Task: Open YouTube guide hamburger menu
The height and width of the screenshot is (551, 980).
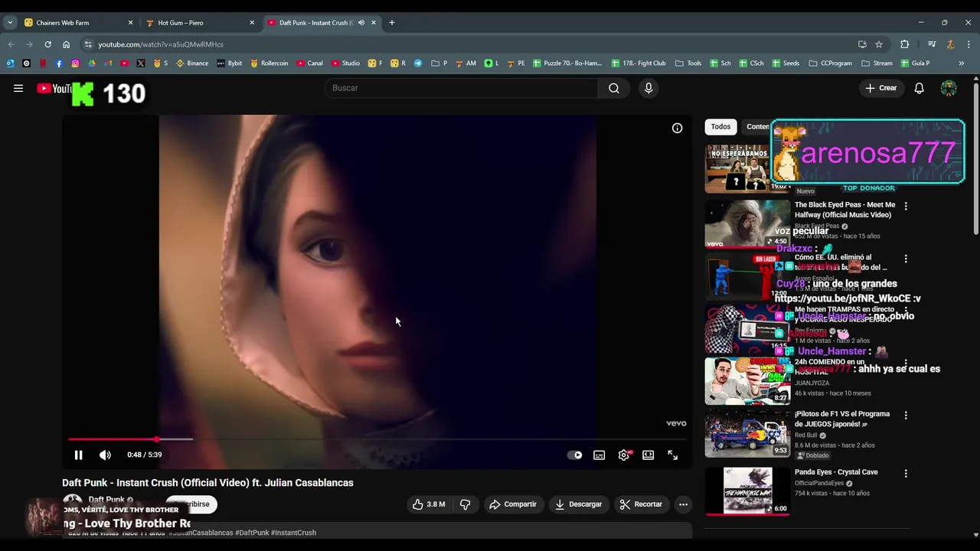Action: [18, 88]
